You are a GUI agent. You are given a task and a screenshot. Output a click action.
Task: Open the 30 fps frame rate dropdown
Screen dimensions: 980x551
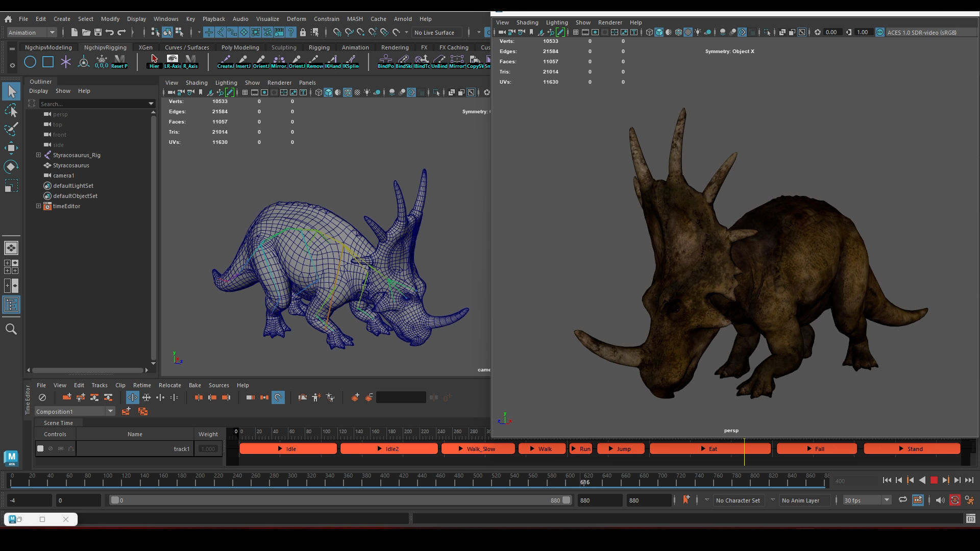(867, 500)
